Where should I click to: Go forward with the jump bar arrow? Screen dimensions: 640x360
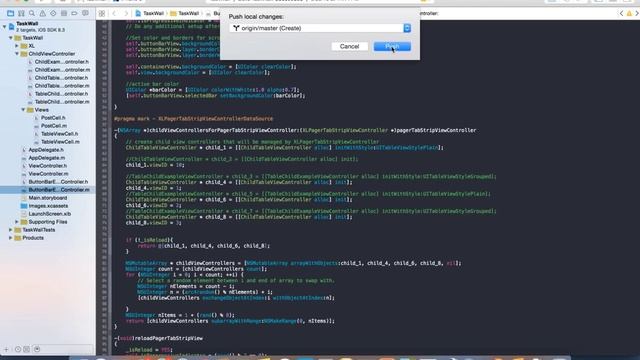click(126, 13)
